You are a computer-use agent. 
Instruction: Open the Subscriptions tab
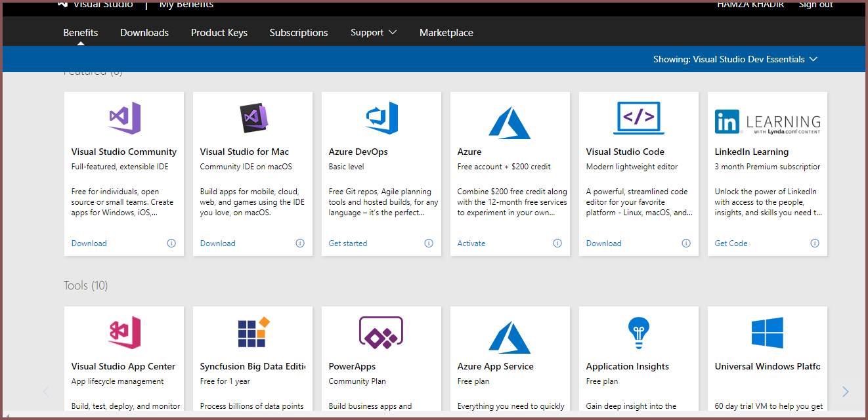point(299,32)
